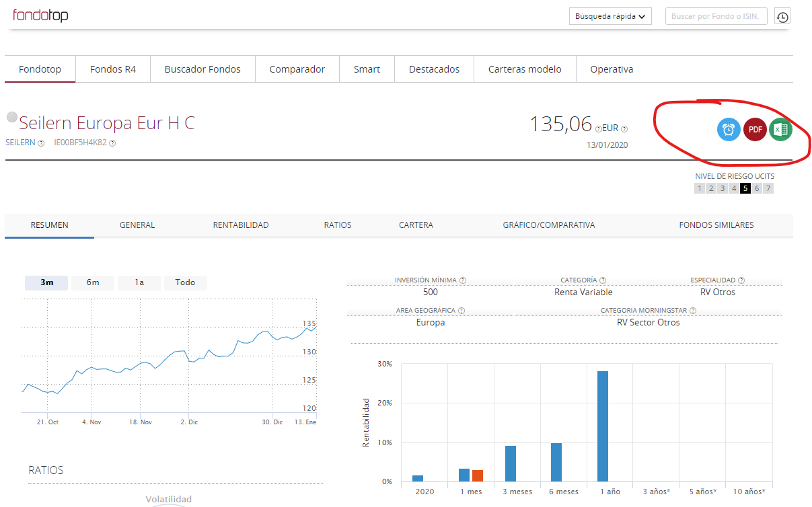812x507 pixels.
Task: Click the NIVEL DE RIESGO UCITS label
Action: click(x=735, y=176)
